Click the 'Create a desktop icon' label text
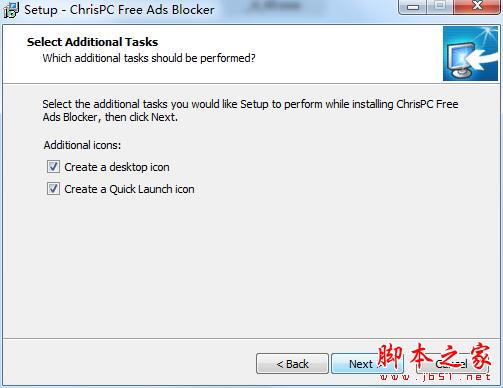Screen dimensions: 503x388 [x=117, y=167]
